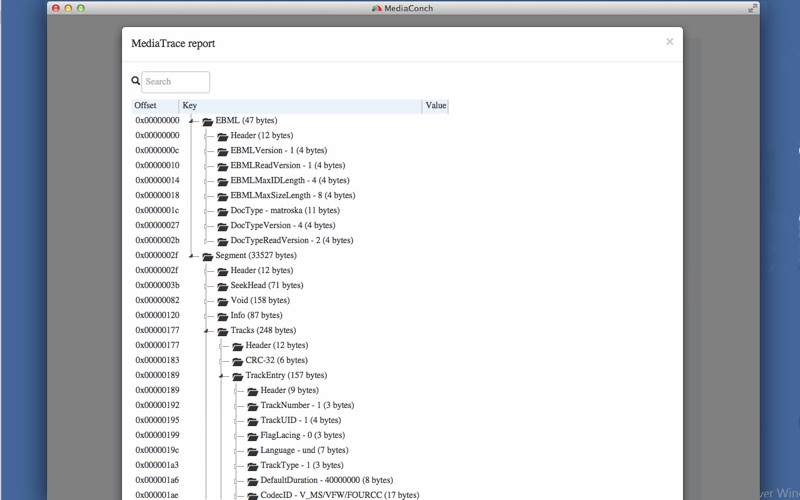Click folder icon beside TrackUID - 1

coord(253,421)
